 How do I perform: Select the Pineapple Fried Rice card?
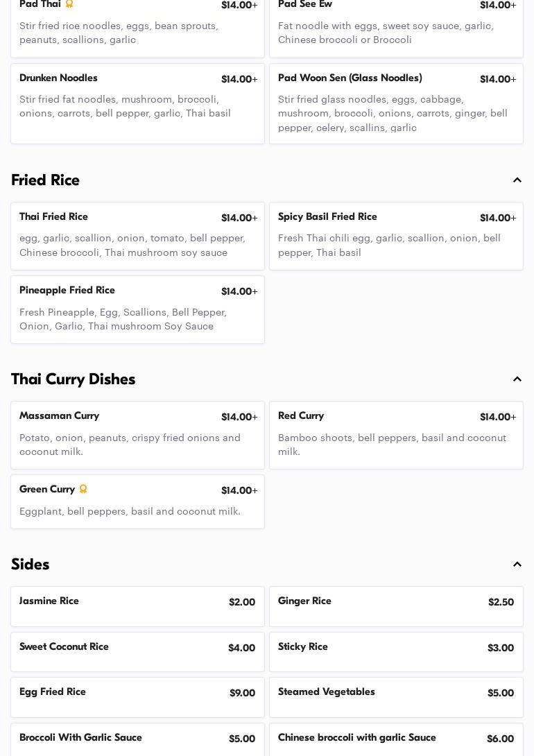point(137,309)
